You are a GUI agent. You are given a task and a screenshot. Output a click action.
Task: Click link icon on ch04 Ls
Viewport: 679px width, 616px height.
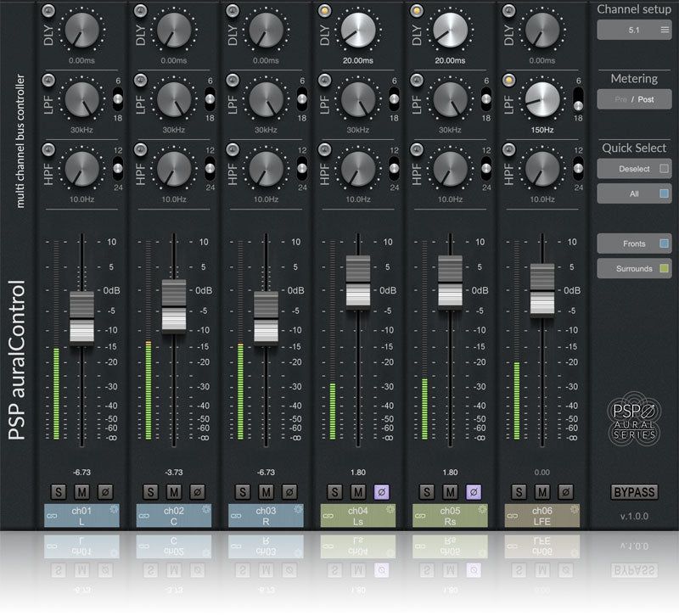click(328, 516)
